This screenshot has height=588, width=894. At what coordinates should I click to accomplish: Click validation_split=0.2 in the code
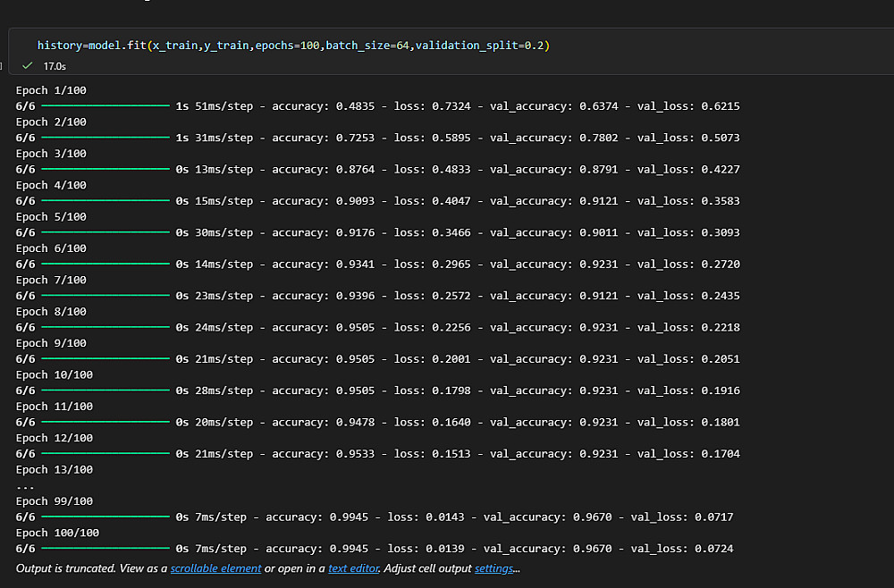[x=480, y=45]
